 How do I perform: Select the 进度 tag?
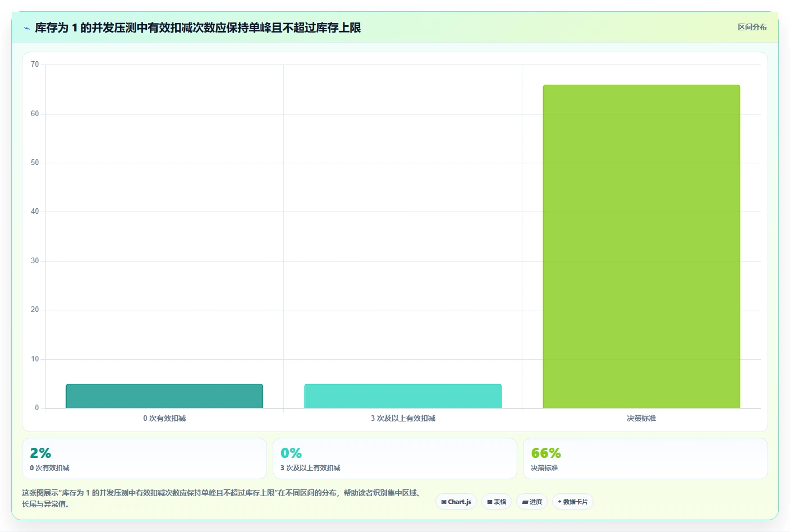click(x=532, y=502)
